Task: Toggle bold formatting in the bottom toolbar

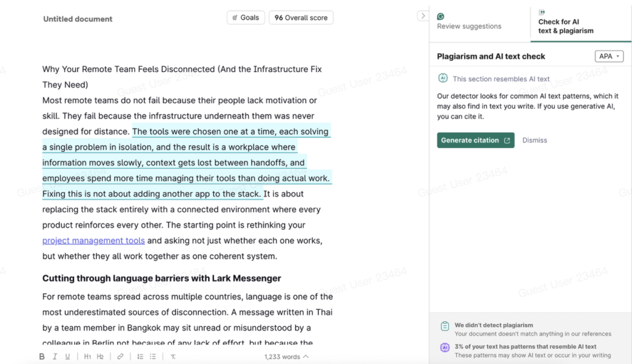Action: (42, 357)
